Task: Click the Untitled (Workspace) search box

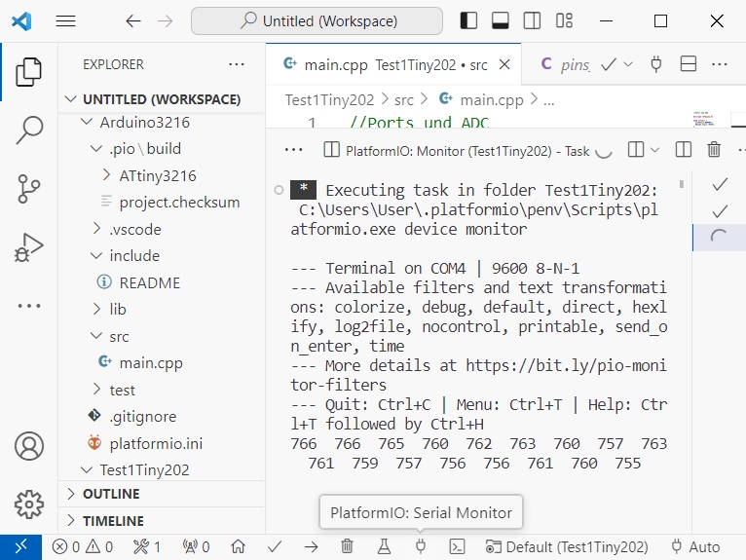Action: [317, 20]
